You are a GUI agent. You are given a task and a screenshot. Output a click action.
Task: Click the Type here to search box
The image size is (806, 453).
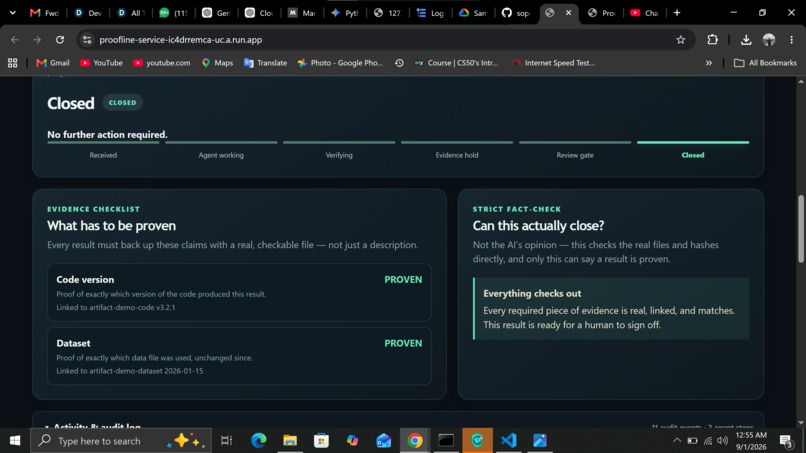(x=121, y=441)
